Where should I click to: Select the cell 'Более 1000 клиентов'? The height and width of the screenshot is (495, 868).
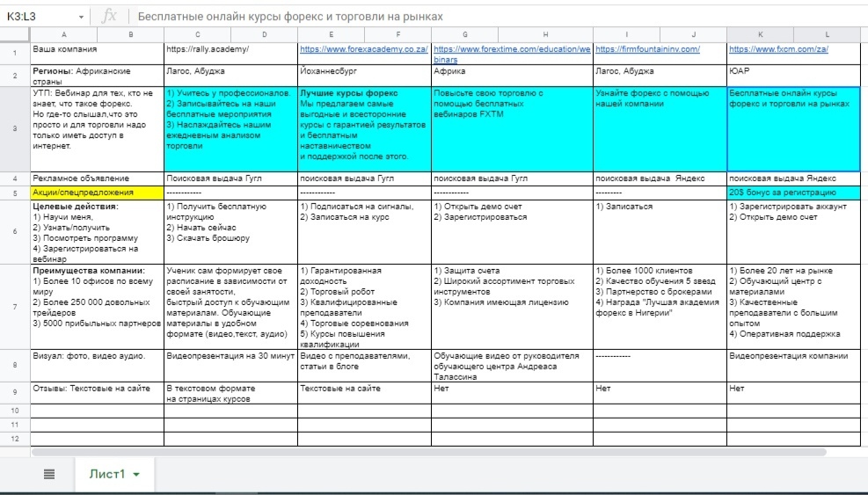click(660, 307)
